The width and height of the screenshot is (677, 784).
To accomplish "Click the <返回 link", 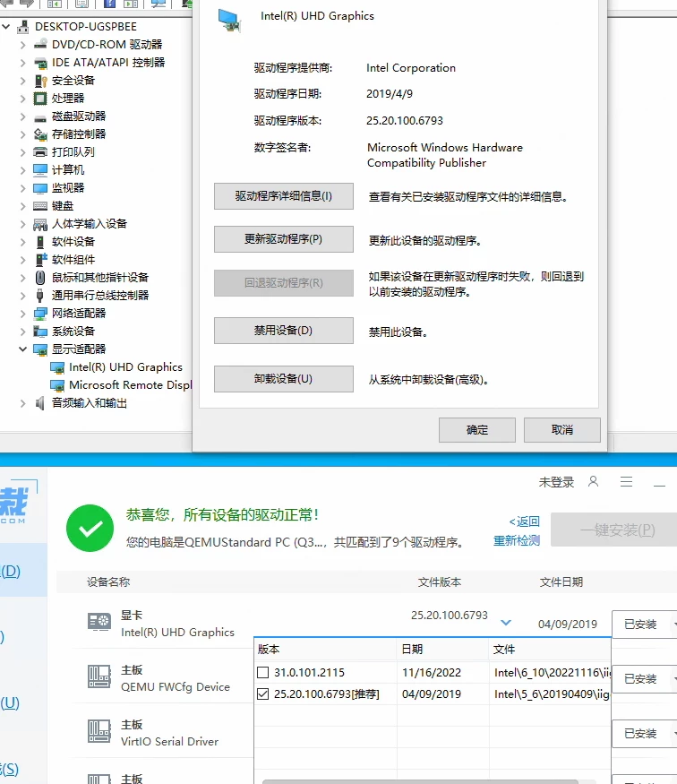I will [524, 521].
